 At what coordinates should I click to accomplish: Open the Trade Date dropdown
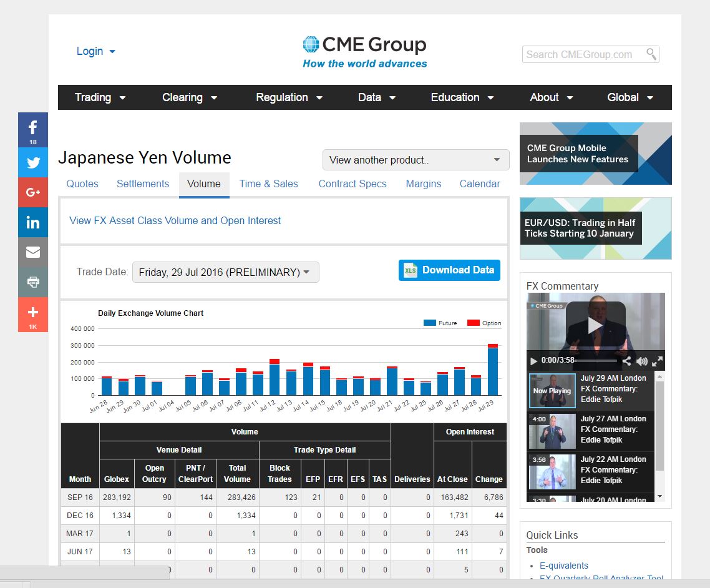tap(225, 272)
